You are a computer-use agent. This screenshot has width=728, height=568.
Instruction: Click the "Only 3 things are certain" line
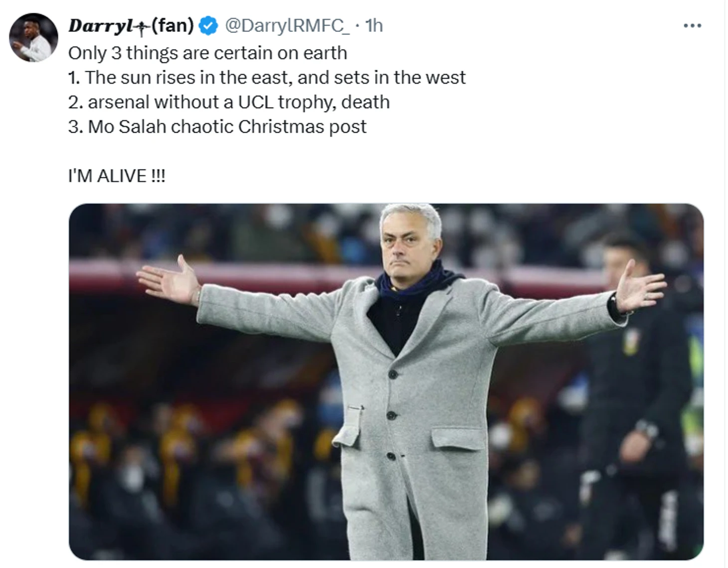point(207,53)
